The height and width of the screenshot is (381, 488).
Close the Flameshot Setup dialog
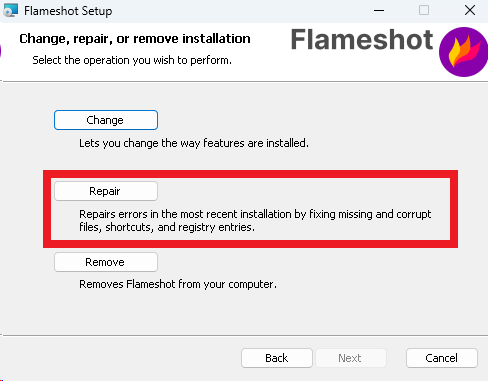470,10
